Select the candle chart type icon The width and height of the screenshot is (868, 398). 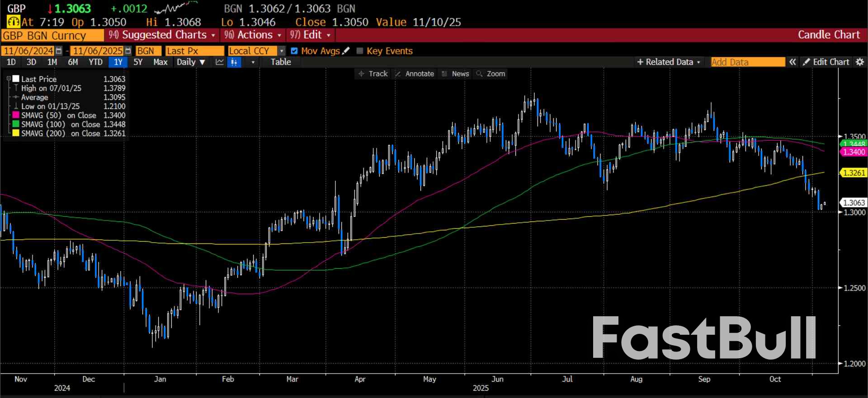pyautogui.click(x=234, y=62)
